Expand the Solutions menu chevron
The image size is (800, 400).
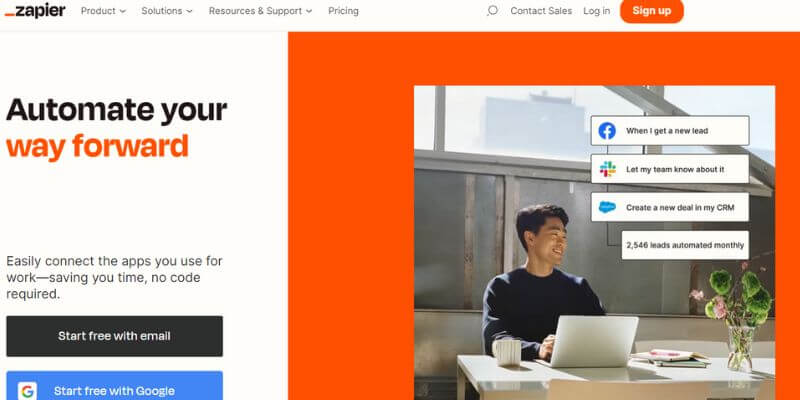189,11
